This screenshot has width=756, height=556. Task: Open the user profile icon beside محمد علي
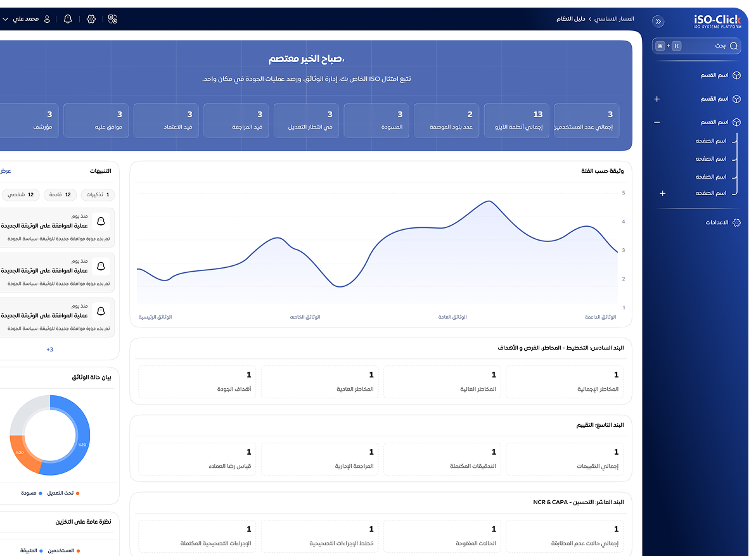[x=47, y=19]
